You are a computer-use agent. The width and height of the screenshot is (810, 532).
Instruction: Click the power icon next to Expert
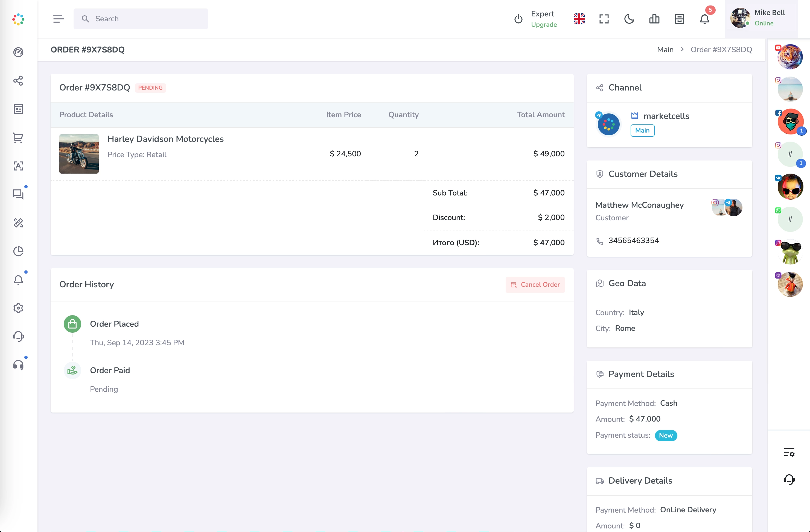[x=518, y=19]
